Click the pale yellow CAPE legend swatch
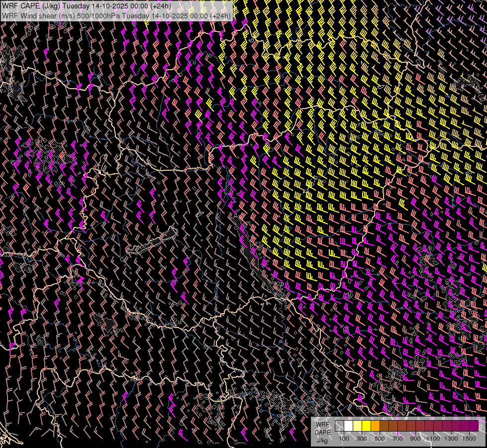Screen dimensions: 487x448 click(x=358, y=426)
